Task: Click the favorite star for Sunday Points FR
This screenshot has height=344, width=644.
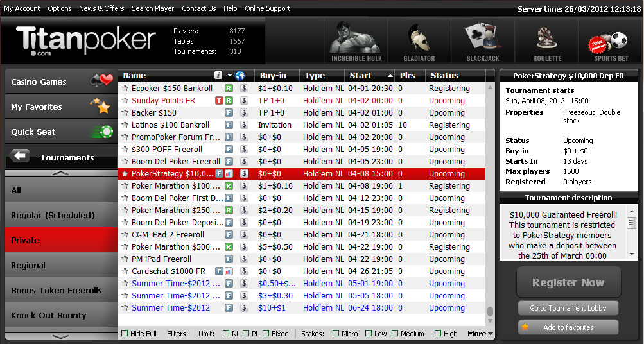Action: [x=125, y=100]
